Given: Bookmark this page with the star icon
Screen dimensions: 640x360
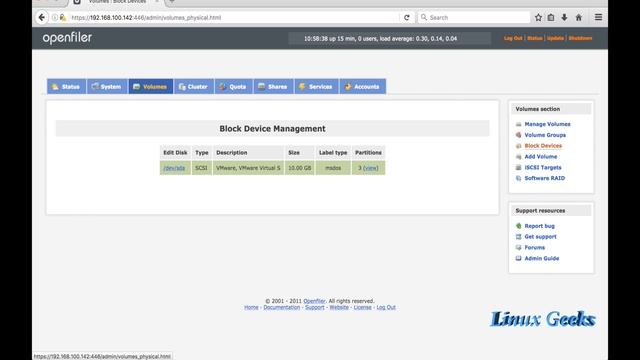Looking at the screenshot, I should (538, 18).
